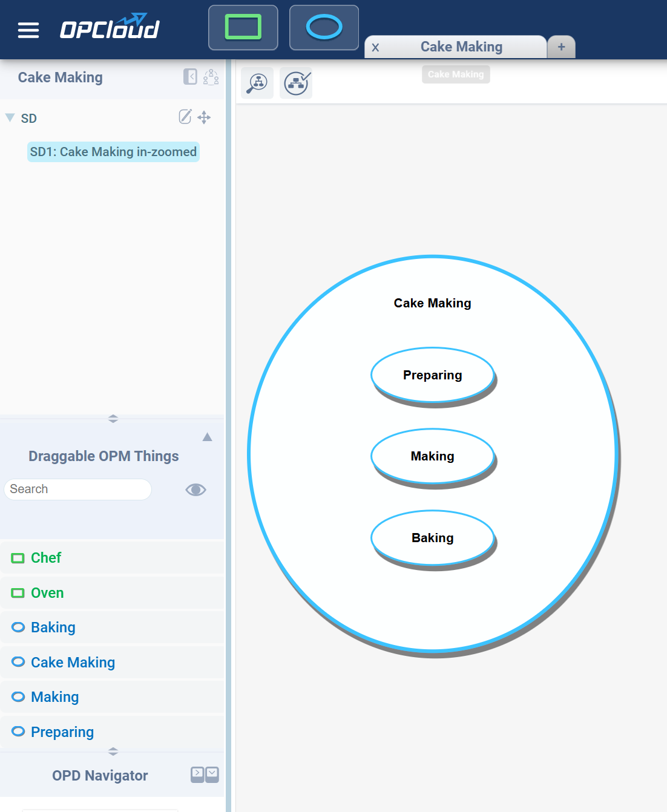Click the move arrows icon beside SD

click(x=204, y=117)
